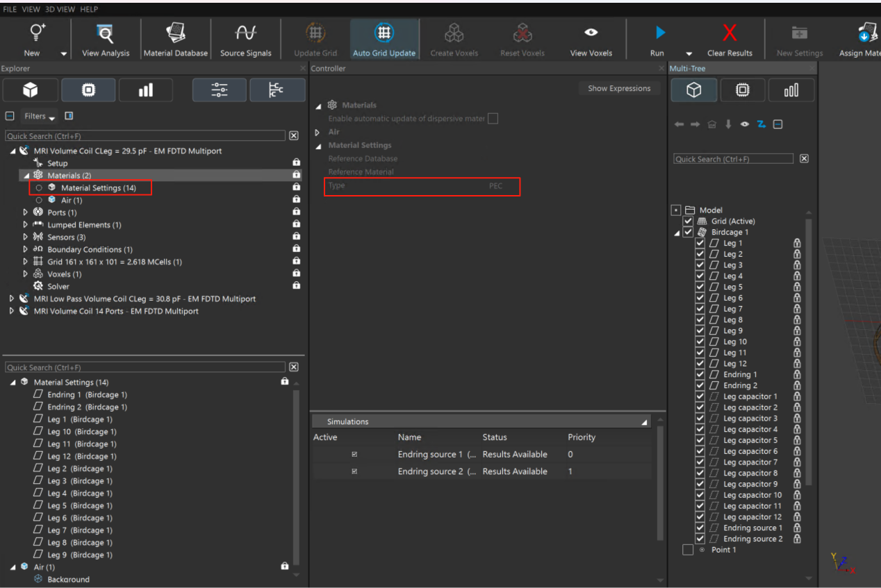Open the Material Database
This screenshot has height=588, width=881.
pyautogui.click(x=175, y=33)
